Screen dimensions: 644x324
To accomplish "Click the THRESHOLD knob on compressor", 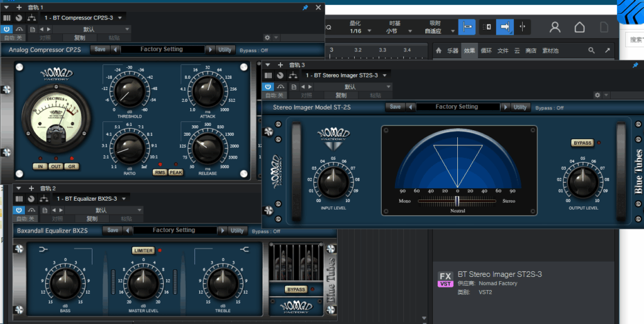I will pos(130,92).
